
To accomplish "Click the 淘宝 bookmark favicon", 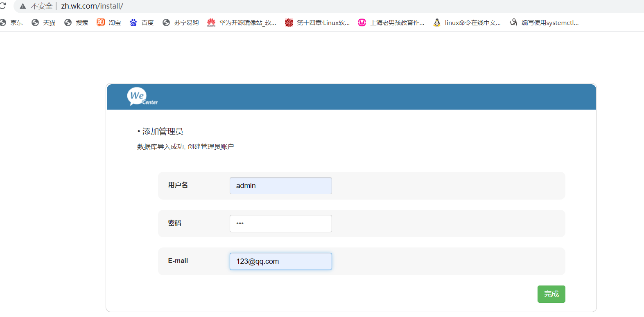I will coord(101,22).
